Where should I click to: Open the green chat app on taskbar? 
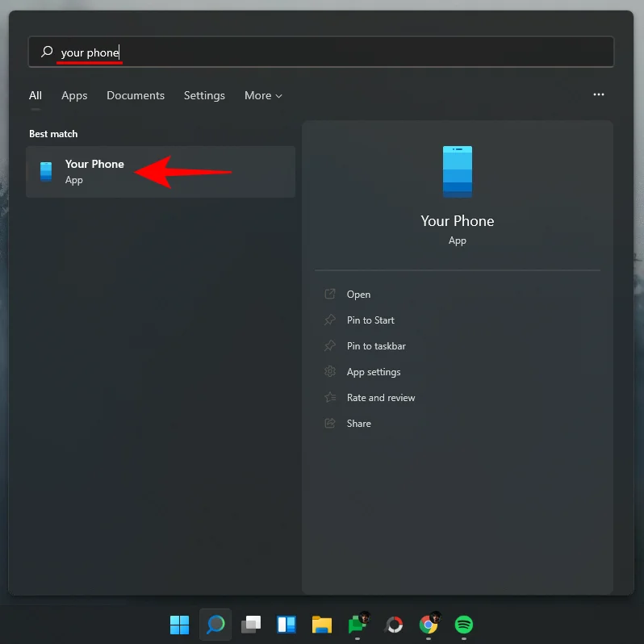tap(358, 624)
